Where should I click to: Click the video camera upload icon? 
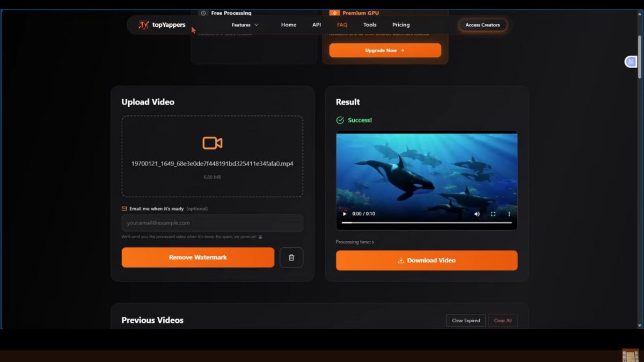point(212,143)
